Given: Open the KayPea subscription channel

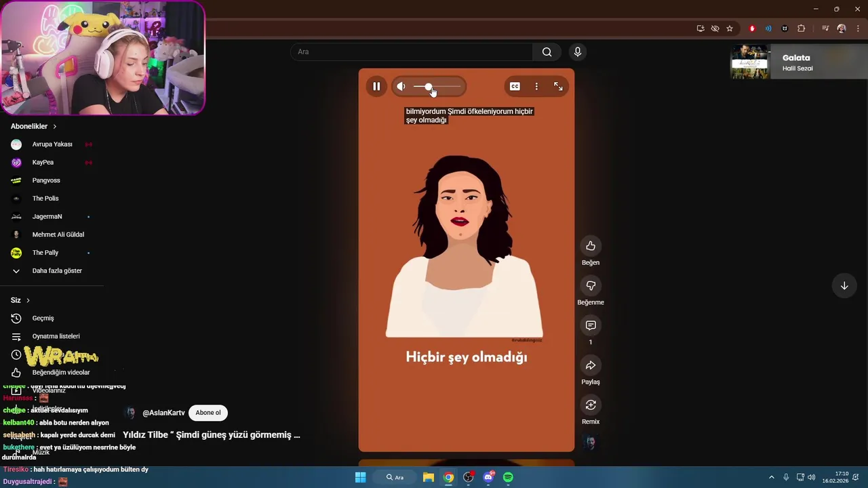Looking at the screenshot, I should point(52,163).
